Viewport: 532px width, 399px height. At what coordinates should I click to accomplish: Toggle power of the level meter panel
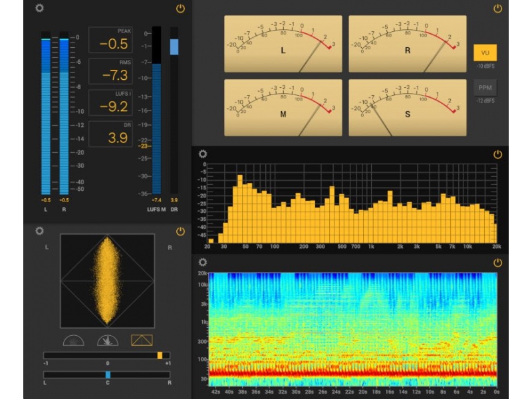(180, 9)
